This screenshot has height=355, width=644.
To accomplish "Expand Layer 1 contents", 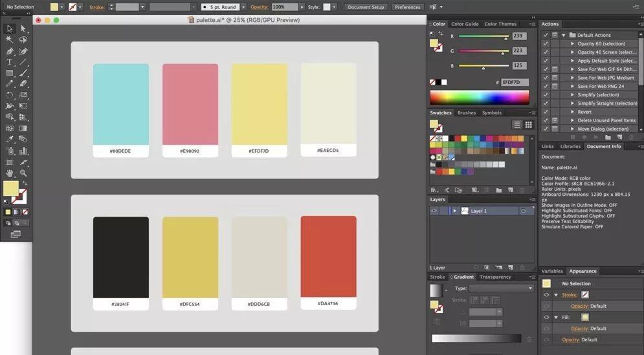I will coord(454,211).
